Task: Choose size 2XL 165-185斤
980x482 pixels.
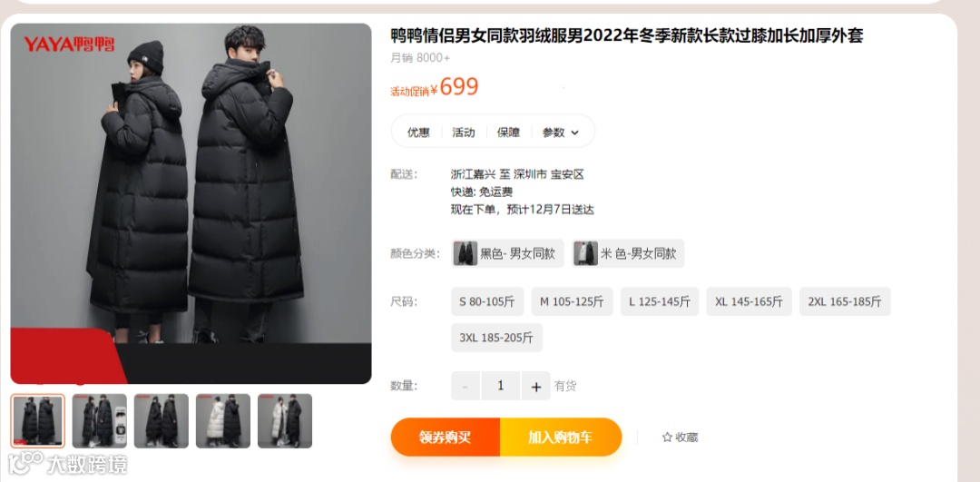Action: (845, 302)
